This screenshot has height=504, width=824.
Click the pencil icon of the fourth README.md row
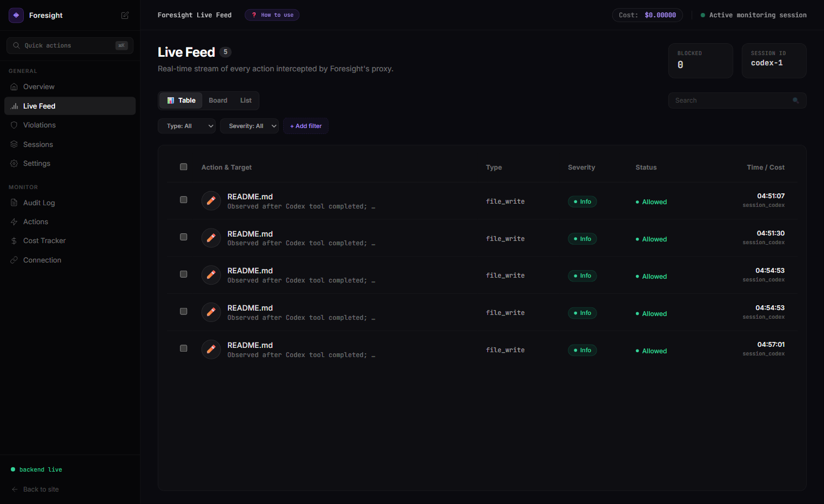click(x=211, y=312)
